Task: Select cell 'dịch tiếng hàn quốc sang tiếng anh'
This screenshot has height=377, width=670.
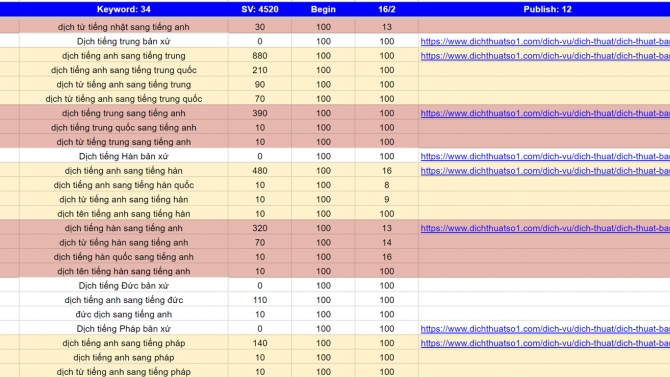Action: click(123, 257)
